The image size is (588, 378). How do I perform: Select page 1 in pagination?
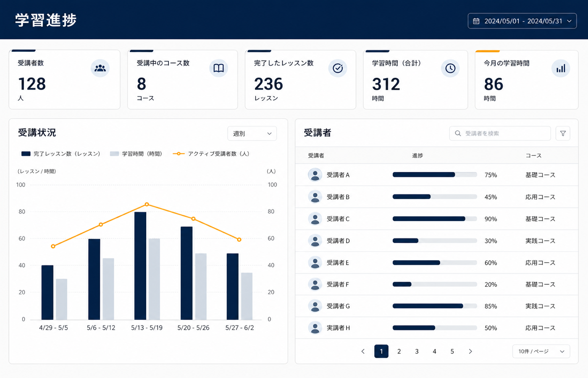point(381,351)
